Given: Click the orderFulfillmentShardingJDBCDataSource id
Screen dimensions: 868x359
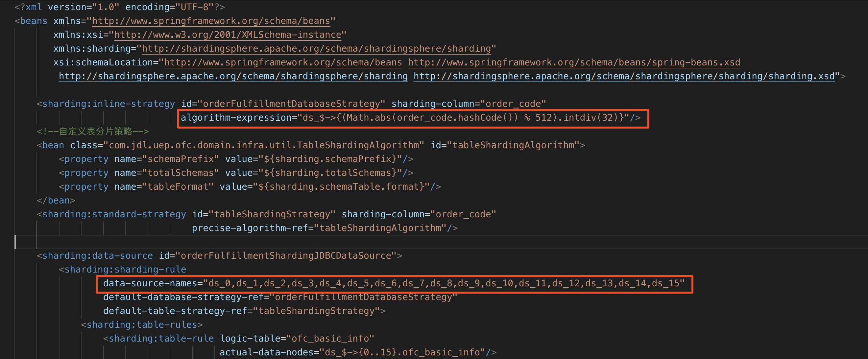Looking at the screenshot, I should (x=286, y=256).
